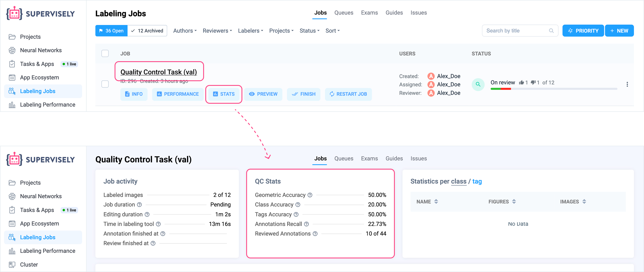Screen dimensions: 644x272
Task: Click the Neural Networks brain icon in top sidebar
Action: (x=12, y=50)
